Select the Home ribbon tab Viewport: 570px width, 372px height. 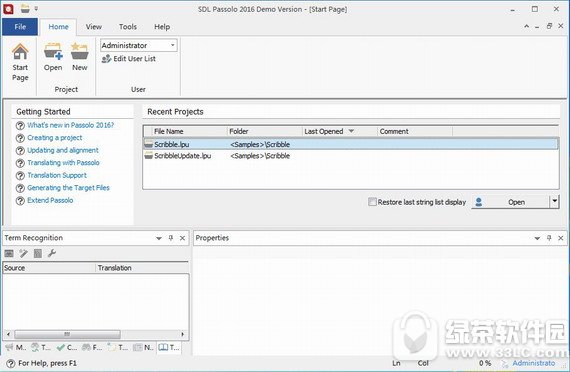tap(58, 27)
